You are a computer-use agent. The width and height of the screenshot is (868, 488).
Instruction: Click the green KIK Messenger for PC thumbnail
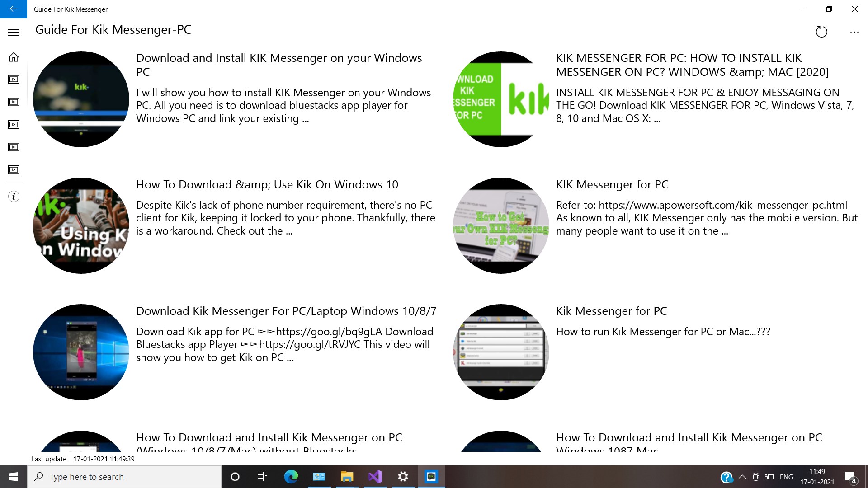point(500,99)
